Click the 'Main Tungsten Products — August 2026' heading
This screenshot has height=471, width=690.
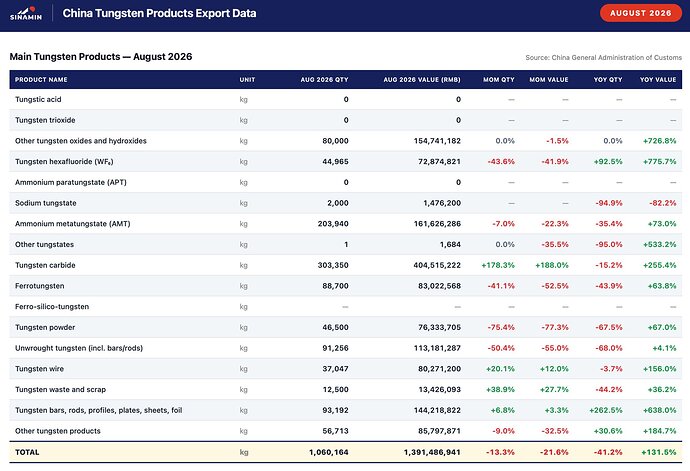pos(101,57)
